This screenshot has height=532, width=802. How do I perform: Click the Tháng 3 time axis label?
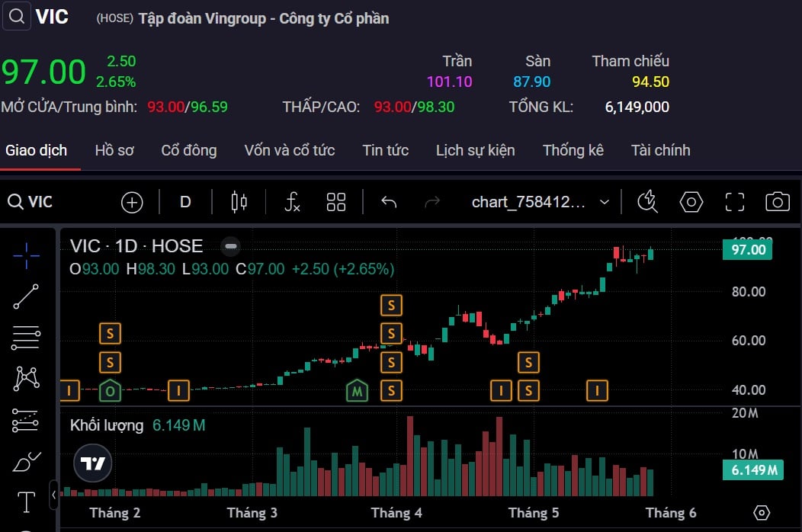click(252, 513)
